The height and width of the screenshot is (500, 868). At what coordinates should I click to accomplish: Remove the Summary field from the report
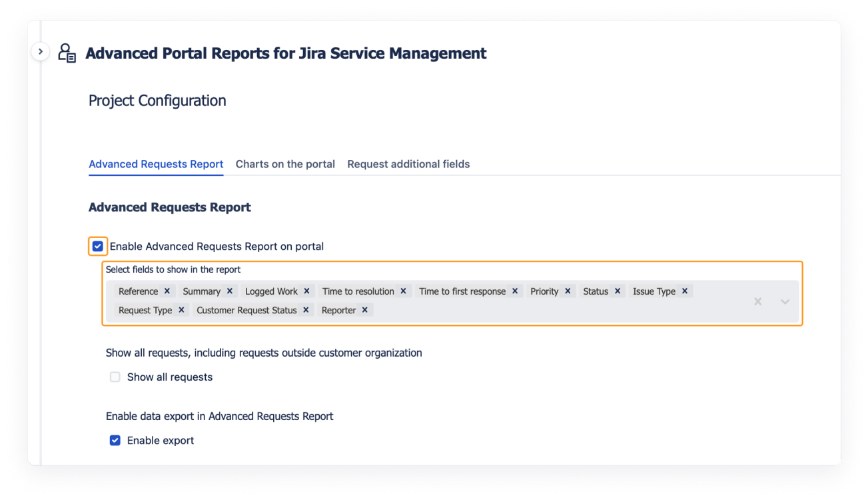pyautogui.click(x=230, y=291)
